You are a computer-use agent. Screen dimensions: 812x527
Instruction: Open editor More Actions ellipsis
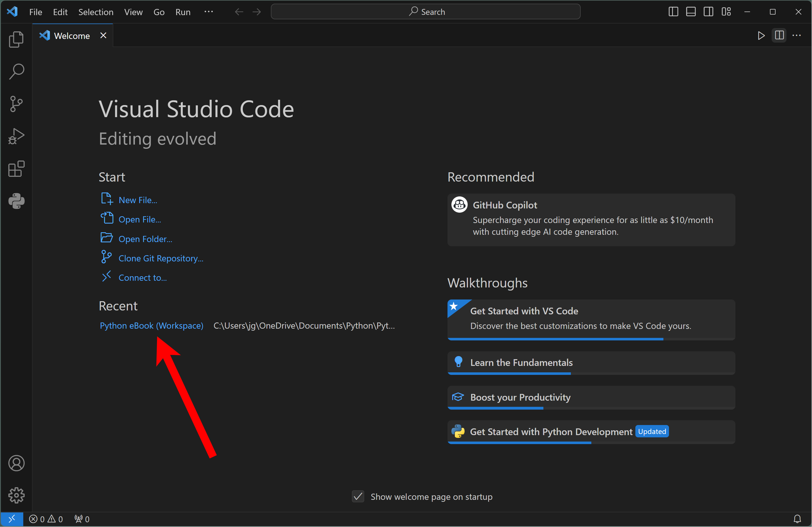pyautogui.click(x=797, y=36)
